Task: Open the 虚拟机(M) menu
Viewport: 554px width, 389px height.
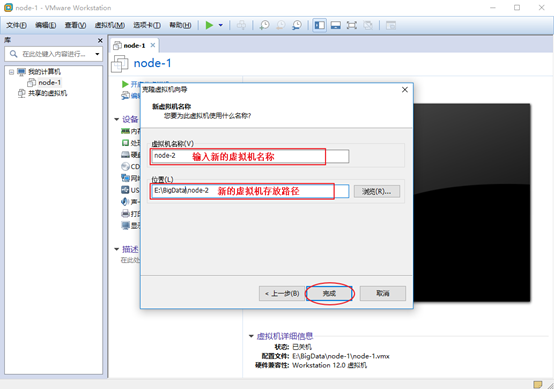Action: pyautogui.click(x=110, y=25)
